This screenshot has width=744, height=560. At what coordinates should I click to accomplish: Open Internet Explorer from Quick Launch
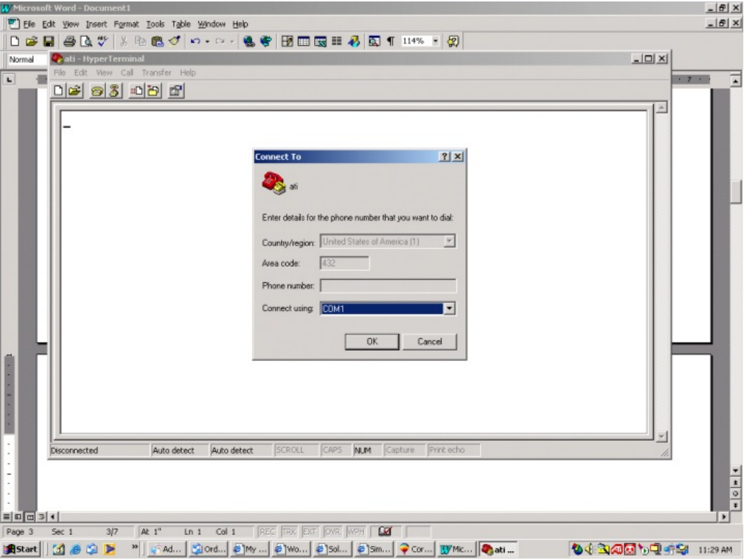tap(75, 549)
